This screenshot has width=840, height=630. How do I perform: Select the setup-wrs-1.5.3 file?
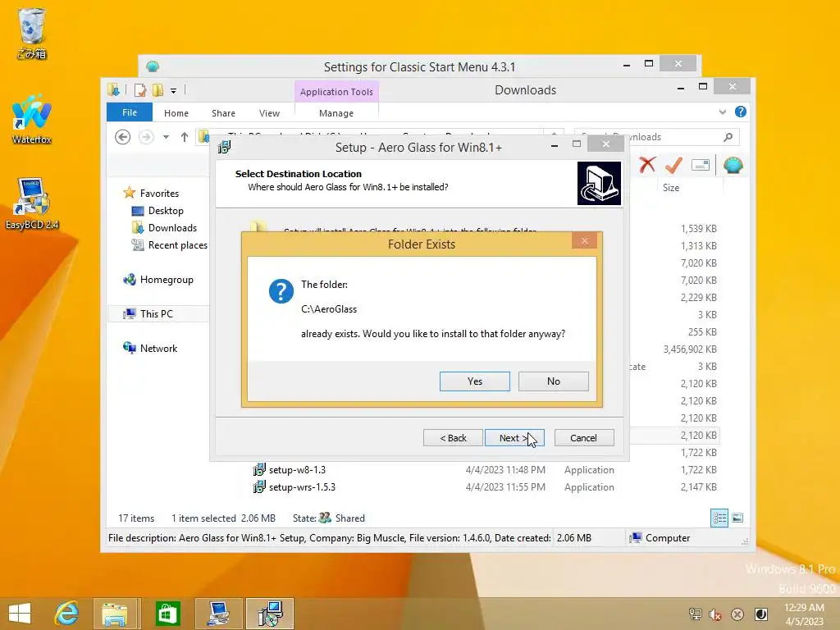(x=302, y=487)
